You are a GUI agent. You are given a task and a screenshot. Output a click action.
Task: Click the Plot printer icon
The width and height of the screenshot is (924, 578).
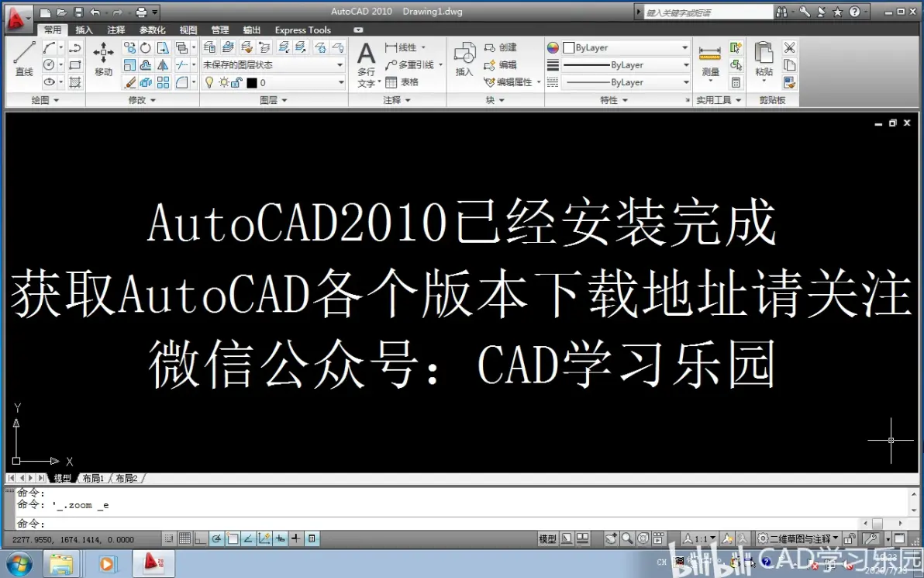(141, 12)
